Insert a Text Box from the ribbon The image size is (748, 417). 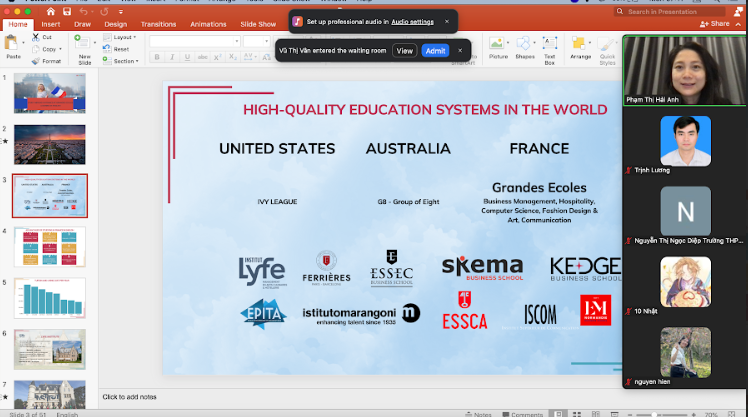[550, 47]
